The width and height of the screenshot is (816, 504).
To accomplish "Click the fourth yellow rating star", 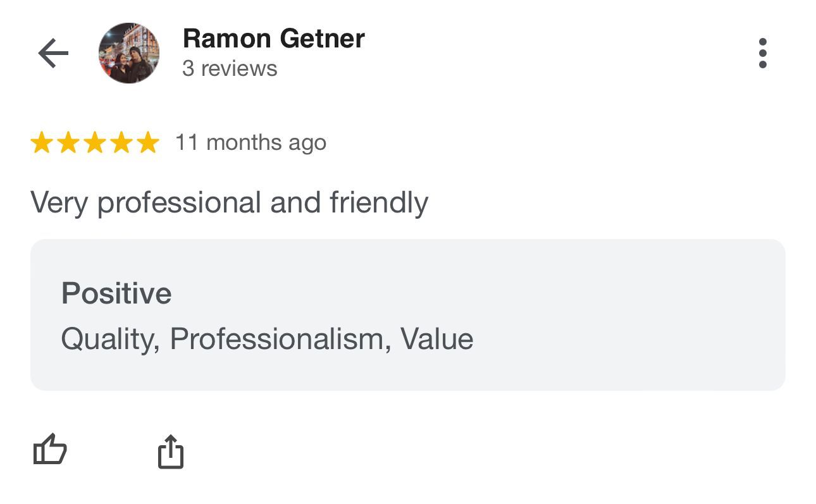I will [121, 143].
